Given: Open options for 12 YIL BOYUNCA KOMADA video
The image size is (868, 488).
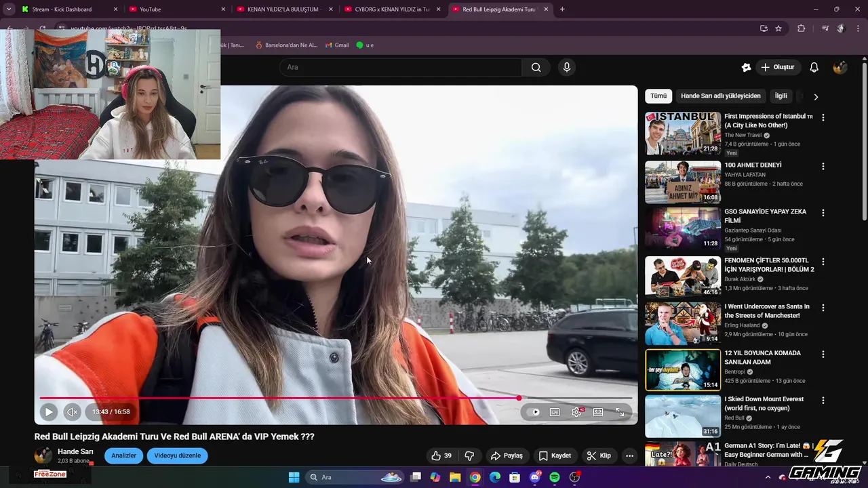Looking at the screenshot, I should [x=823, y=354].
